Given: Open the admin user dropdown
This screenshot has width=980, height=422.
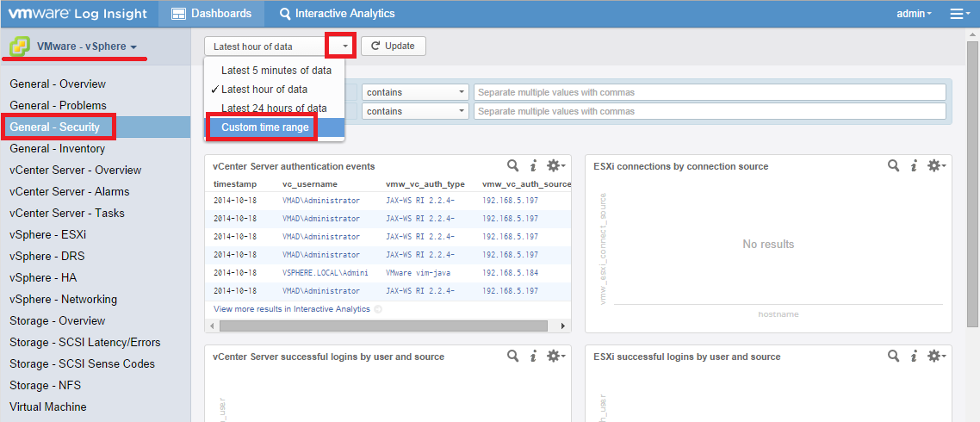Looking at the screenshot, I should 914,13.
